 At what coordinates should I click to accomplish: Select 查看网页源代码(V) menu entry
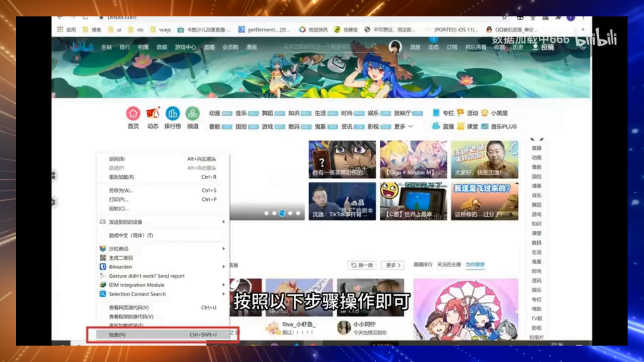click(163, 307)
